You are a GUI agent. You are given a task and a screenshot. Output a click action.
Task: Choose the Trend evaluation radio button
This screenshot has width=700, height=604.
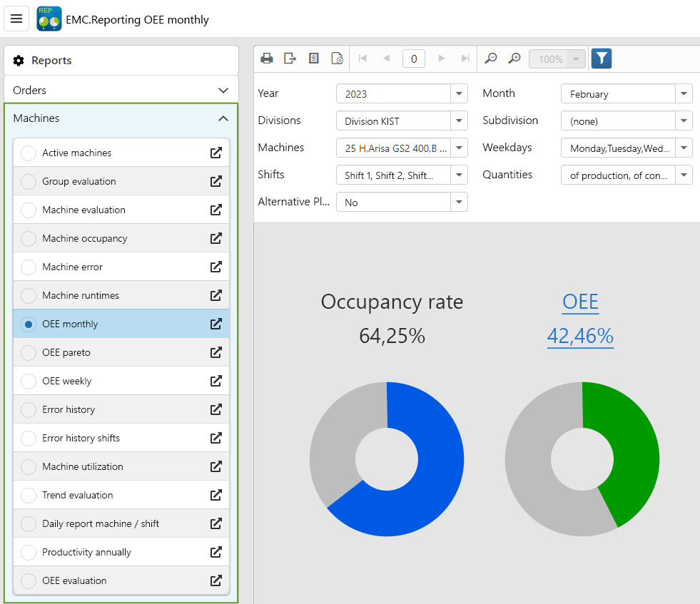29,495
